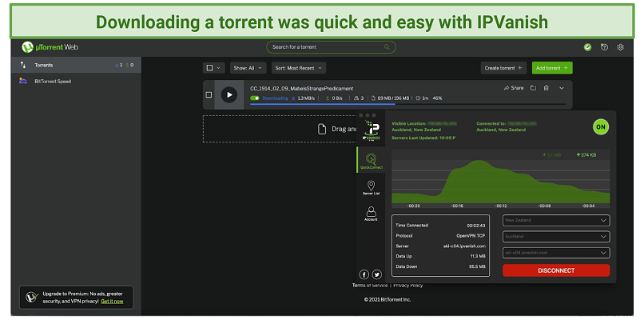The image size is (644, 320).
Task: Open the help icon in µTorrent top bar
Action: pos(604,47)
